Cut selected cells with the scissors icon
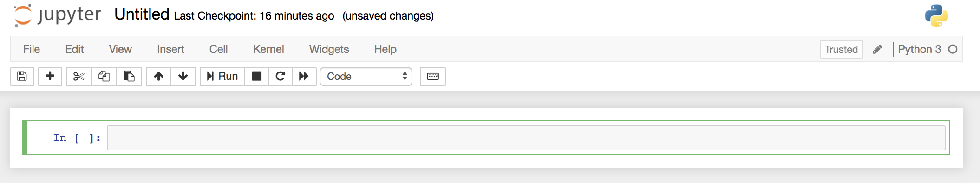980x183 pixels. (79, 76)
